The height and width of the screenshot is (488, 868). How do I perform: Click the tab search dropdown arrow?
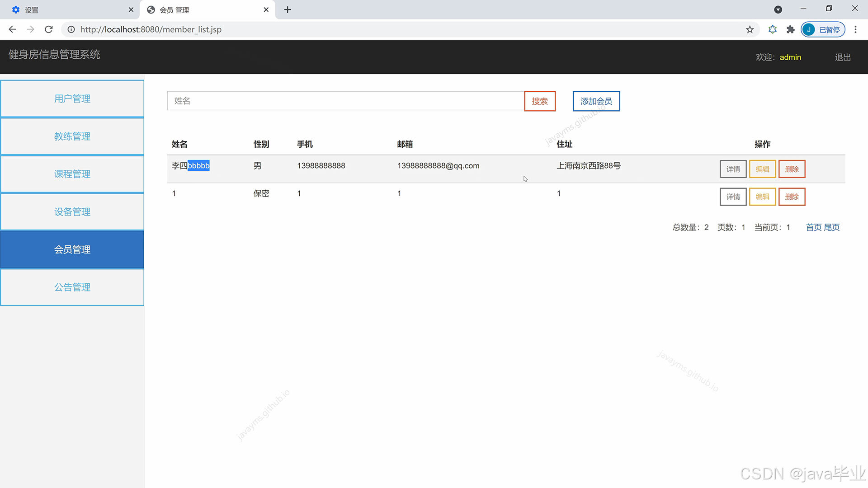point(778,9)
